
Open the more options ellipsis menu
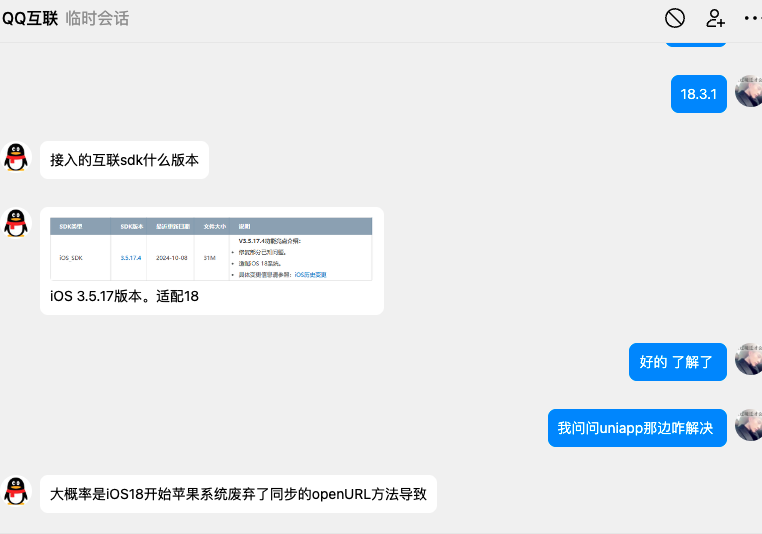[x=753, y=18]
